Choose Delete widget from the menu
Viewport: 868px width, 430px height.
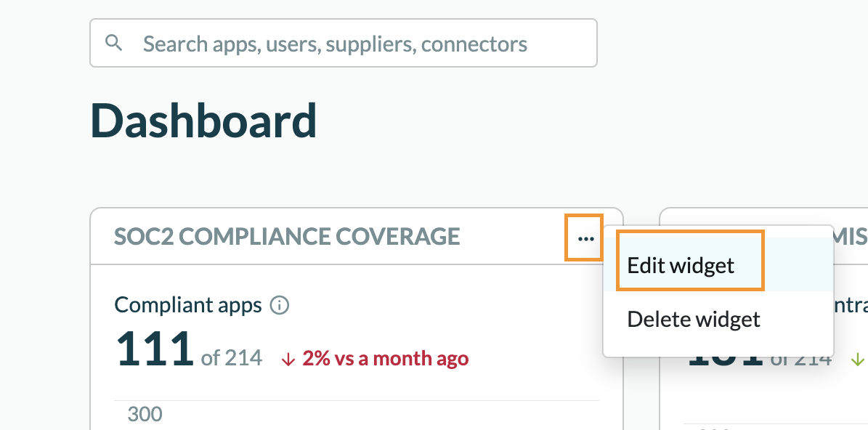pos(693,319)
